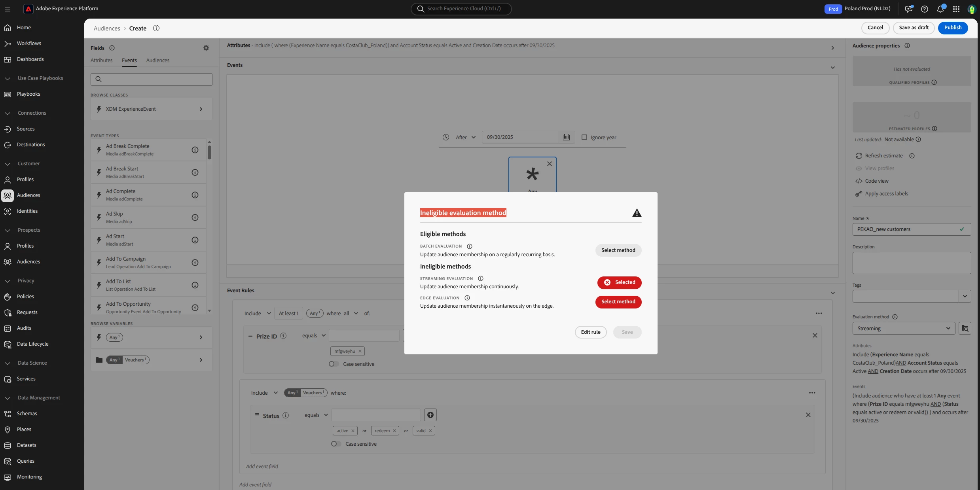Click the Description text area
980x490 pixels.
coord(911,263)
